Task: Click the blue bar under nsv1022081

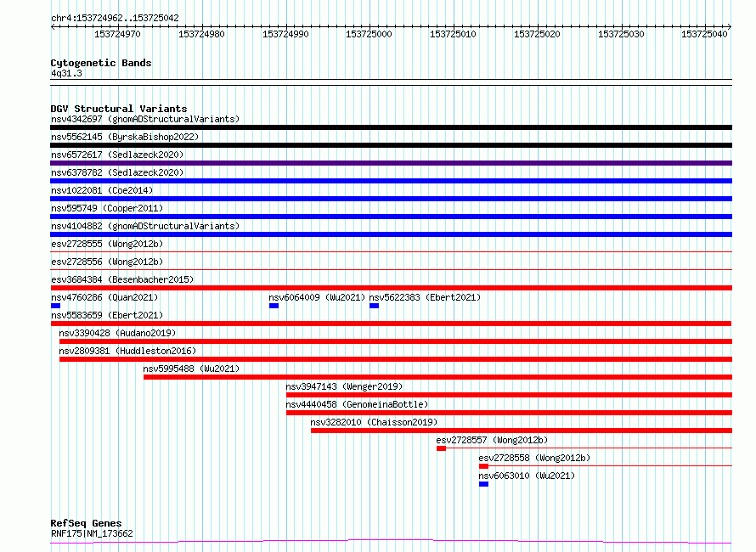Action: tap(391, 199)
